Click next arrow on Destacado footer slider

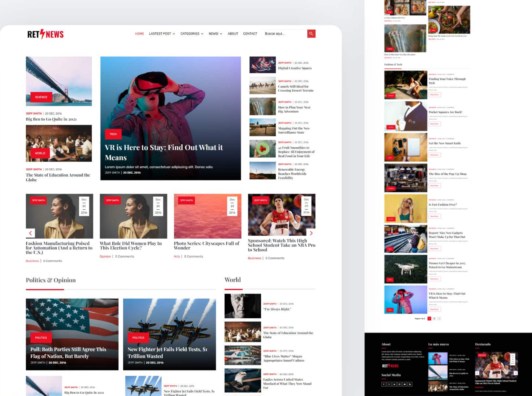pyautogui.click(x=516, y=373)
